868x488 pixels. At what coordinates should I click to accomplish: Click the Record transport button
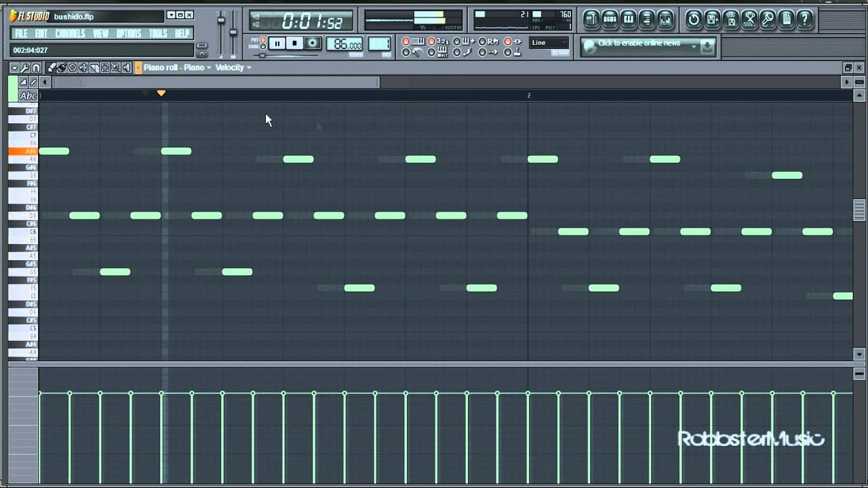point(313,43)
